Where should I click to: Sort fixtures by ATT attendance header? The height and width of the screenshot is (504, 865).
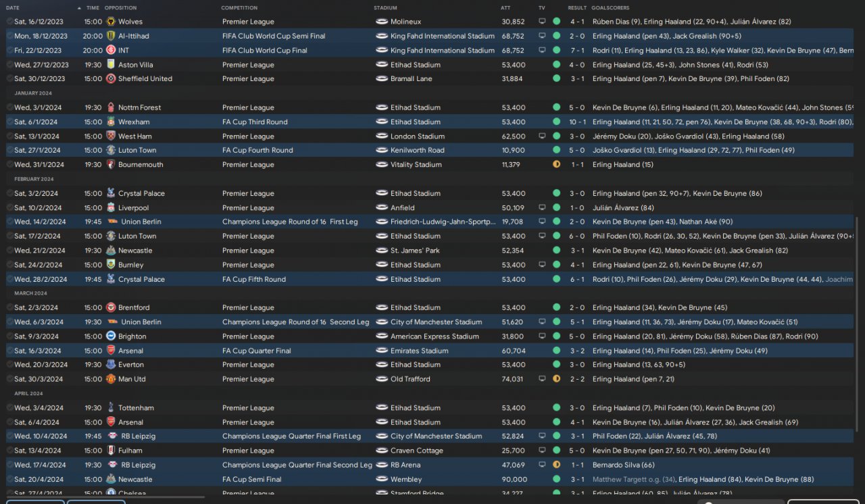(x=505, y=8)
